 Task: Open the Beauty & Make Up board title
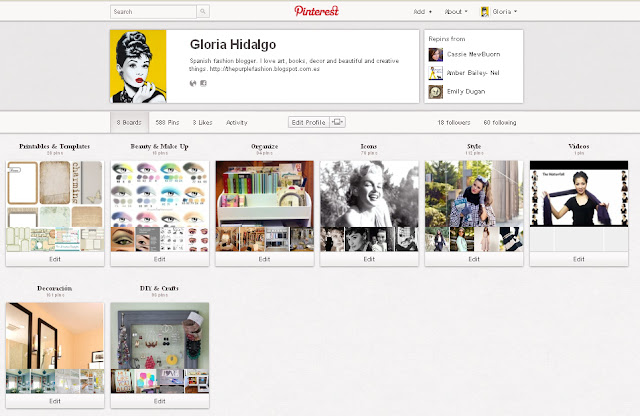tap(160, 146)
